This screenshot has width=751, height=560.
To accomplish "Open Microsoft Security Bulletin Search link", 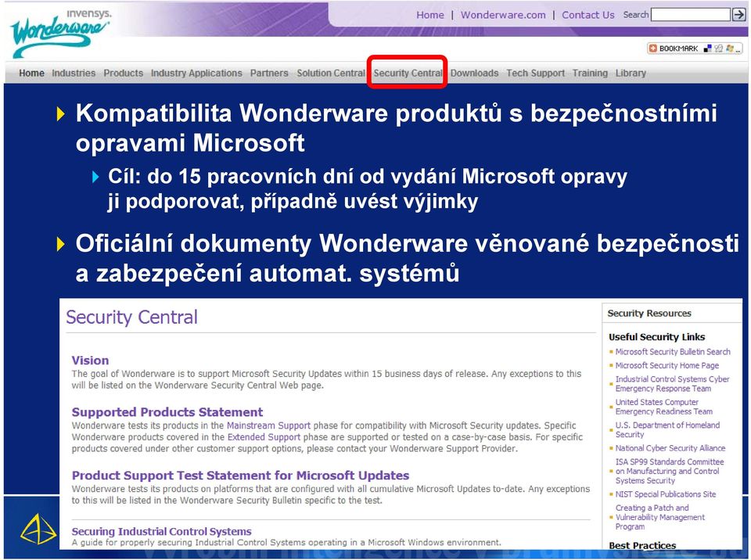I will tap(673, 352).
